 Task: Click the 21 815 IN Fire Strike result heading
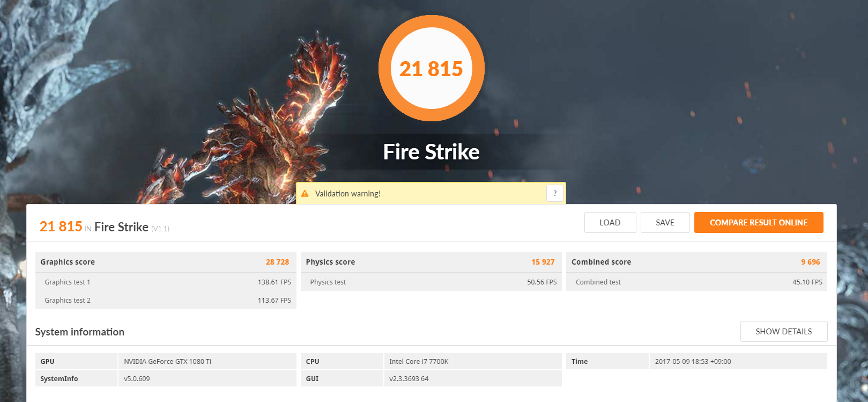(105, 227)
